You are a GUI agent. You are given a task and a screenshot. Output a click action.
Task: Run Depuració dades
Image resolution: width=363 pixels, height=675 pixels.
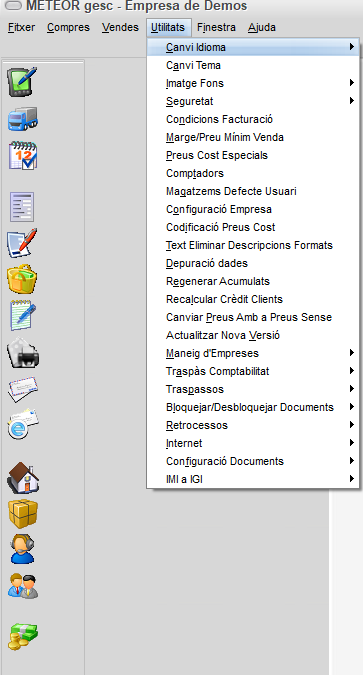tap(253, 263)
